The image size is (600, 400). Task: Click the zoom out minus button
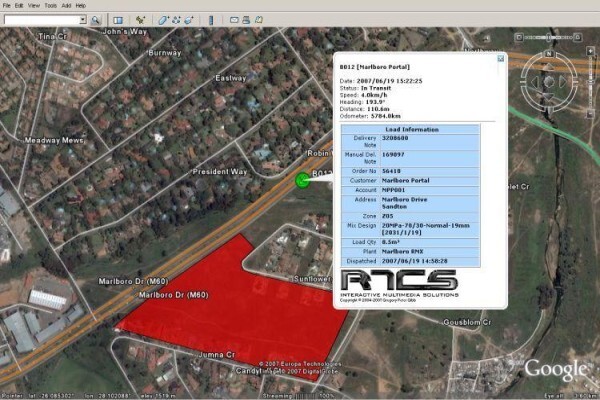590,114
